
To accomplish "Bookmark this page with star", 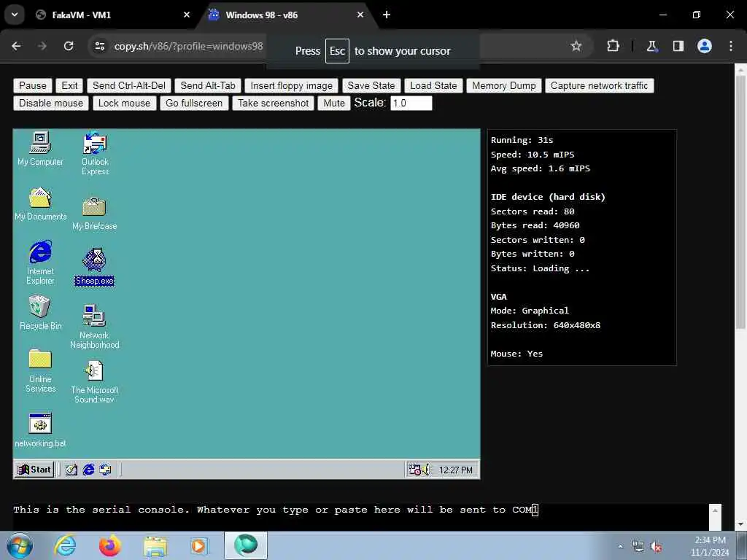I will 576,46.
